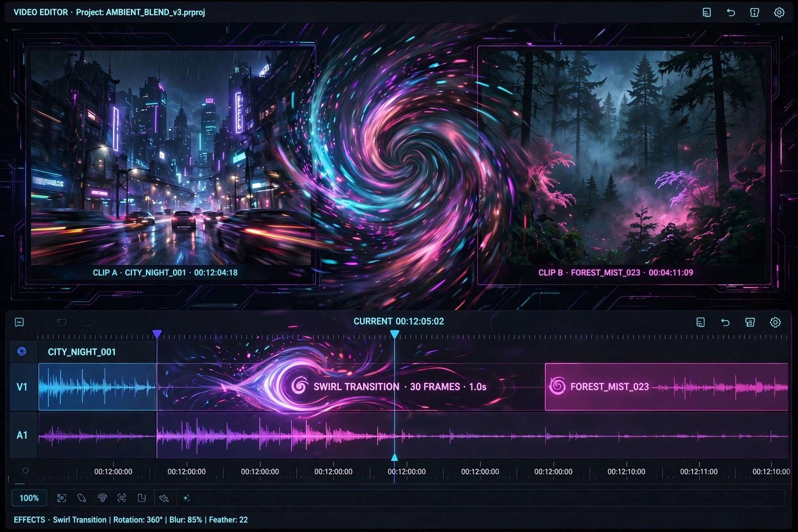Viewport: 798px width, 532px height.
Task: Click project title AMBIENT_BLEND_v3.prproj
Action: coord(155,12)
